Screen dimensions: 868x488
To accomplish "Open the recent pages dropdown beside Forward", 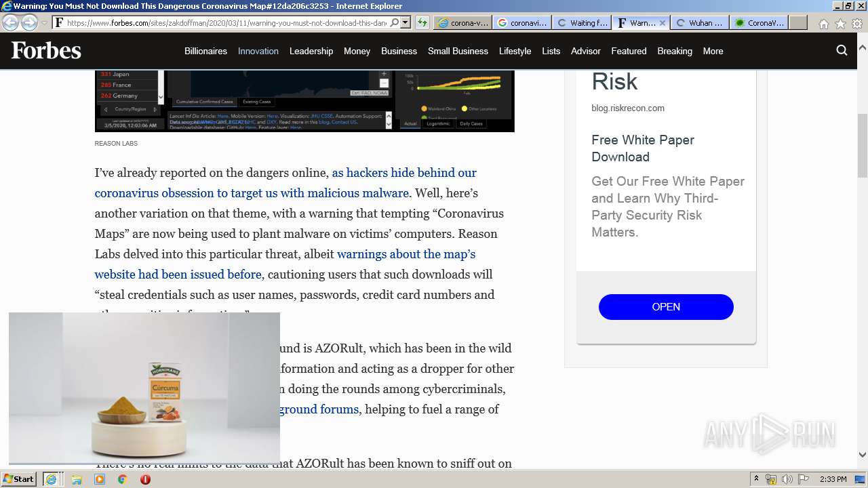I will (44, 22).
